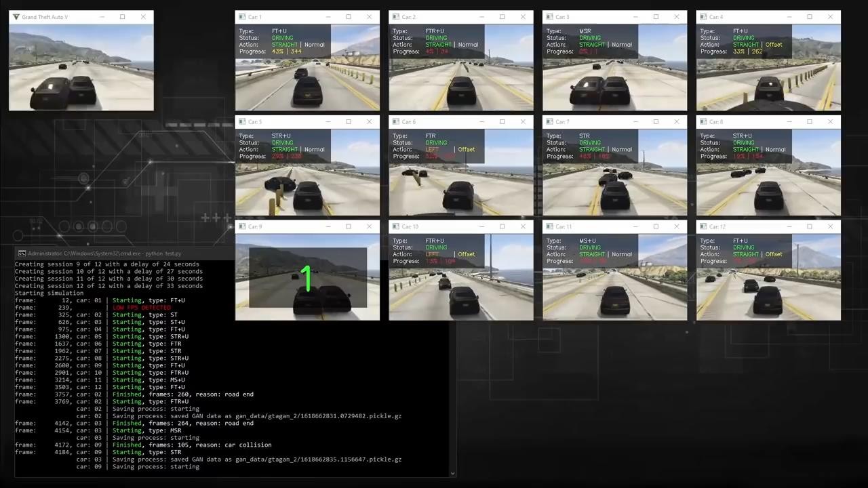
Task: Click 'STRAIGHT | Offset' action in Car: 4 overlay
Action: coord(757,45)
